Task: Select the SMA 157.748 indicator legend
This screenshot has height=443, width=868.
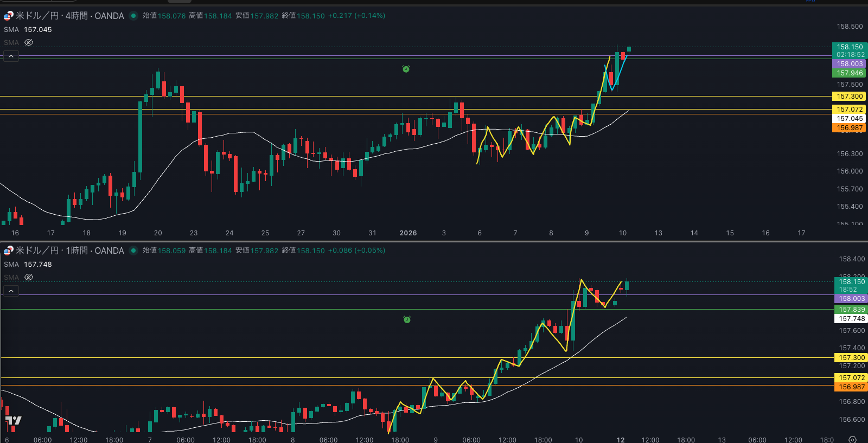Action: [28, 265]
